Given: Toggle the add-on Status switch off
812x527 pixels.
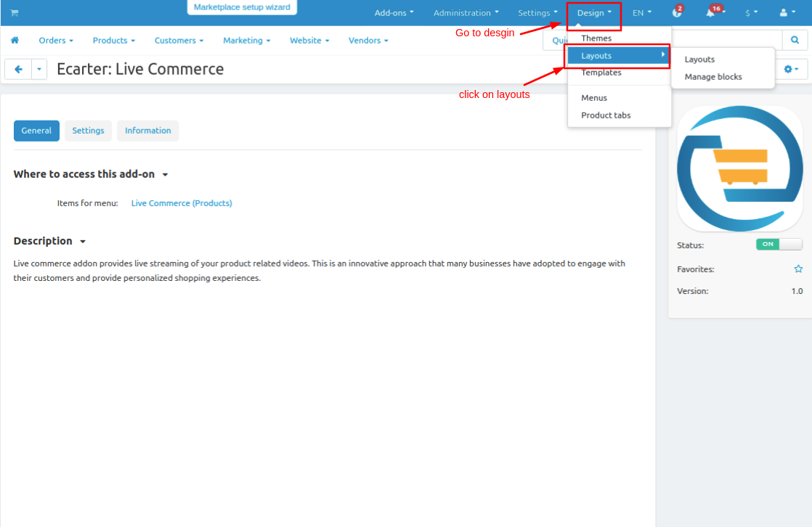Looking at the screenshot, I should pyautogui.click(x=779, y=245).
